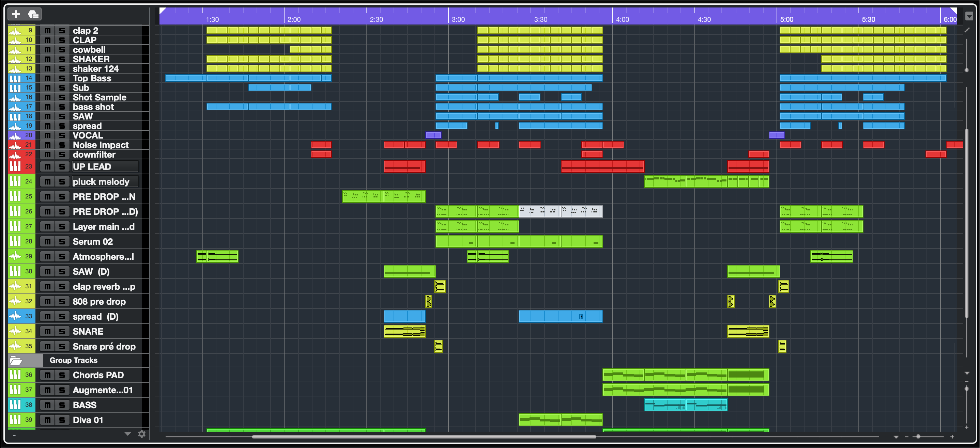Select the Augmente...01 track name
The height and width of the screenshot is (448, 980).
103,390
